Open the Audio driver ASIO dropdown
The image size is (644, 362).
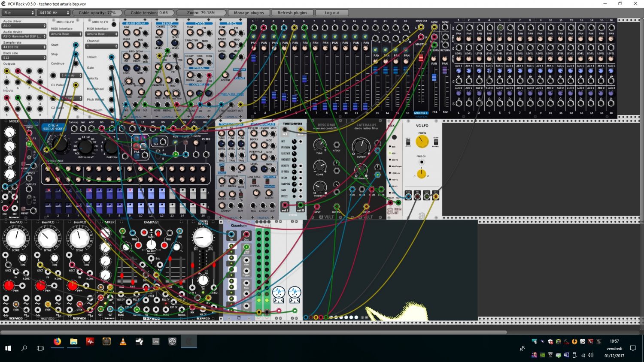pyautogui.click(x=24, y=26)
